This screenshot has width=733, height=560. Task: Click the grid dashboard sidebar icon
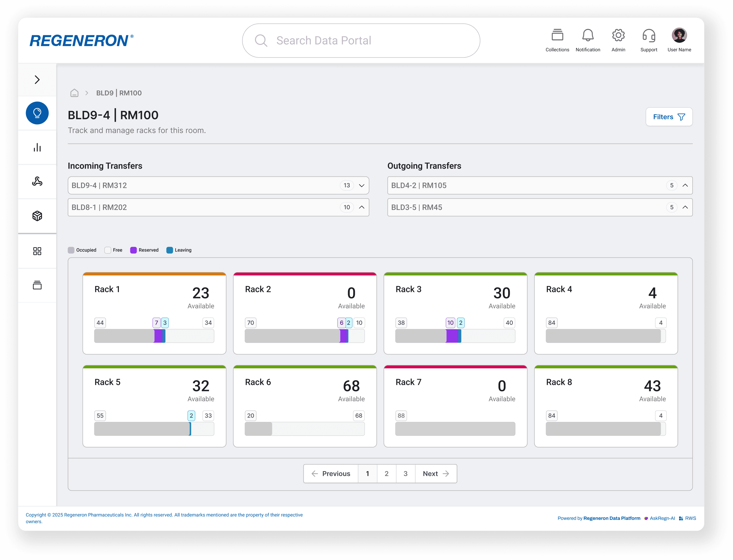click(37, 251)
